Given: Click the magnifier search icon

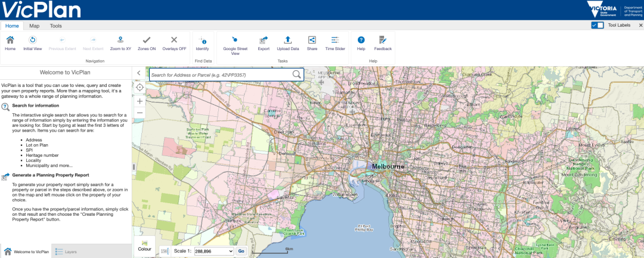Looking at the screenshot, I should (x=296, y=74).
